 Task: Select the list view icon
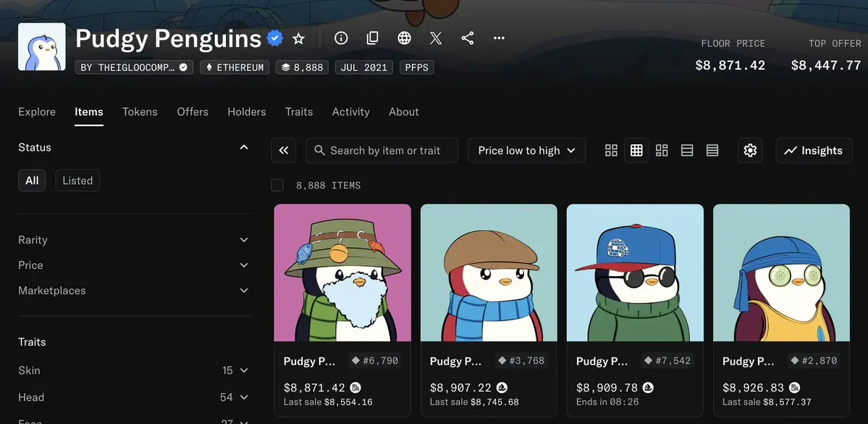pyautogui.click(x=687, y=150)
